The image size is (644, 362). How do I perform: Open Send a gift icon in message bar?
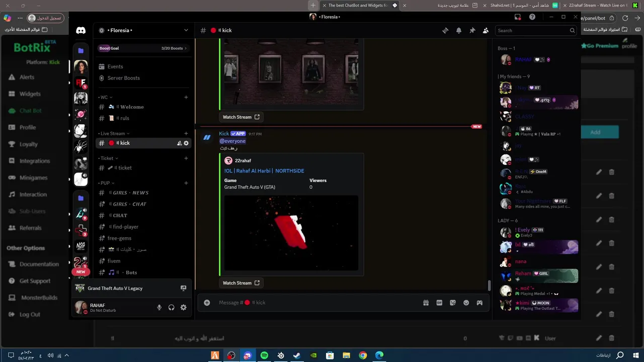click(426, 303)
